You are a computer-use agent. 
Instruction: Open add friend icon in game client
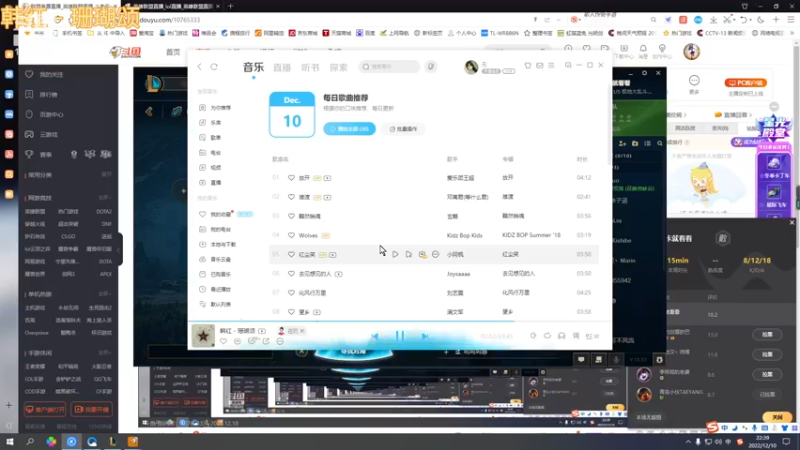622,144
